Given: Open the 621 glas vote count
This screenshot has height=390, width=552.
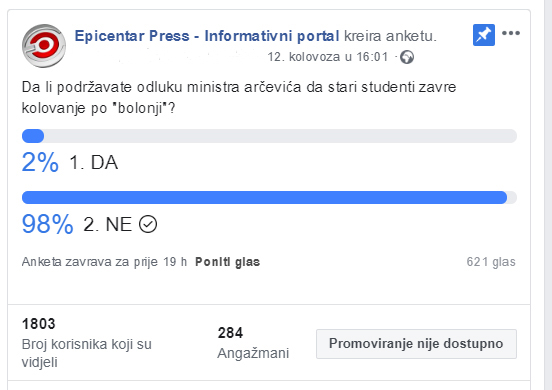Looking at the screenshot, I should click(491, 262).
